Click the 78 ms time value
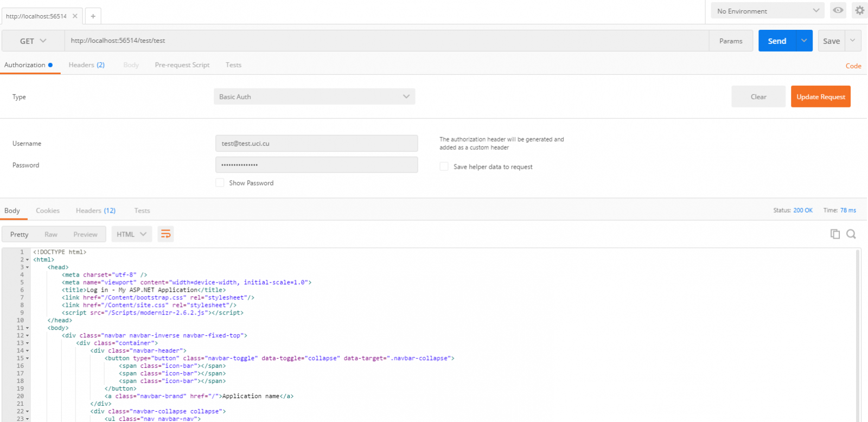The width and height of the screenshot is (868, 422). coord(848,210)
